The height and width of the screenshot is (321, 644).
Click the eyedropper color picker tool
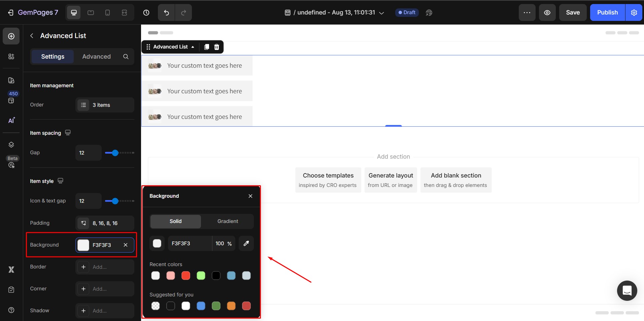pyautogui.click(x=246, y=243)
